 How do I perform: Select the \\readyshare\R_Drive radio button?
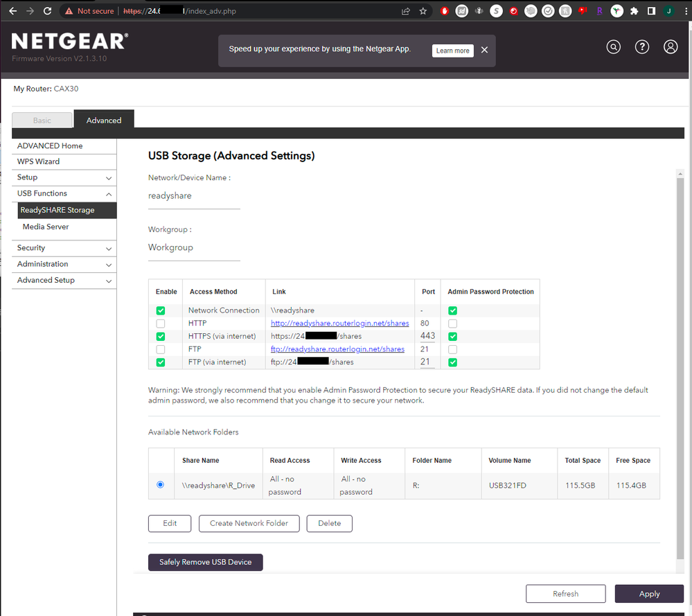click(160, 484)
